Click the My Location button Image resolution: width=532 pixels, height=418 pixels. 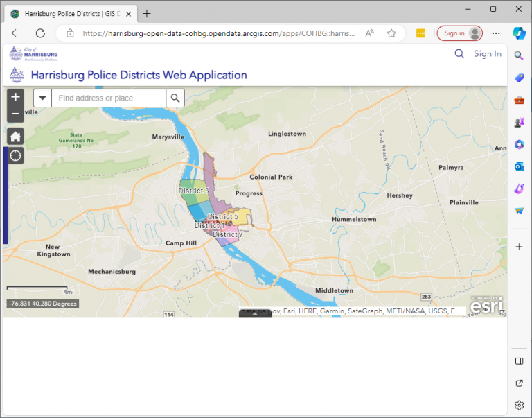pyautogui.click(x=15, y=155)
